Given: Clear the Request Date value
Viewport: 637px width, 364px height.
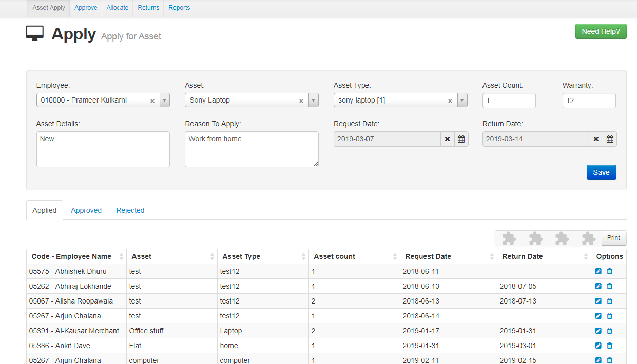Looking at the screenshot, I should (x=447, y=139).
